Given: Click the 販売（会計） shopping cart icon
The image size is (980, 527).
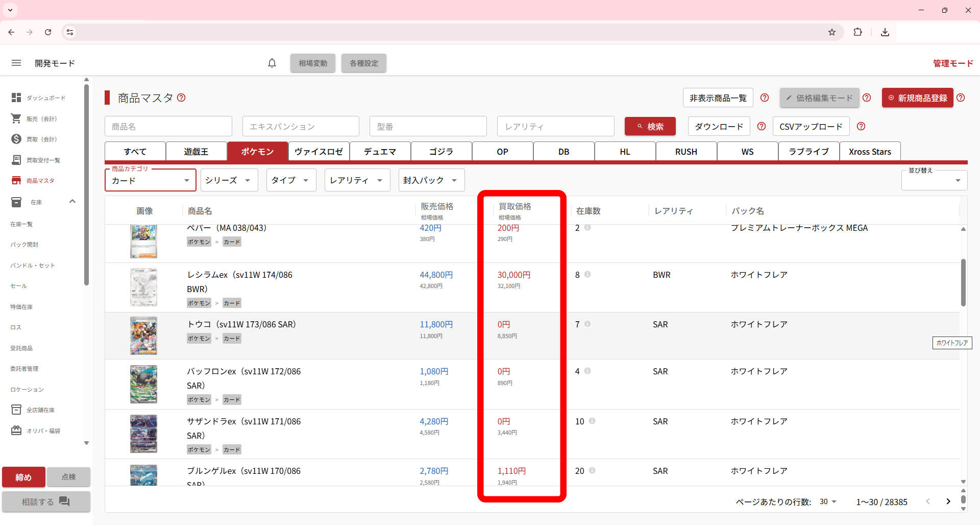Looking at the screenshot, I should pyautogui.click(x=16, y=118).
